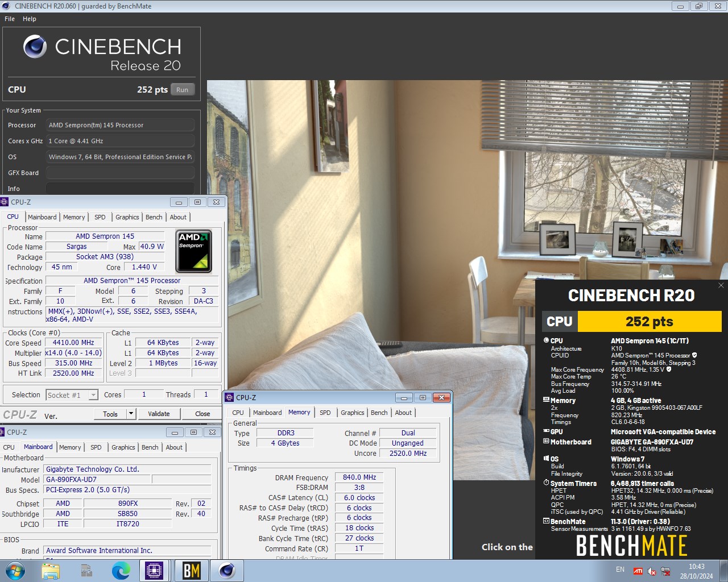Open Cinebench File menu
This screenshot has width=728, height=582.
[x=10, y=19]
